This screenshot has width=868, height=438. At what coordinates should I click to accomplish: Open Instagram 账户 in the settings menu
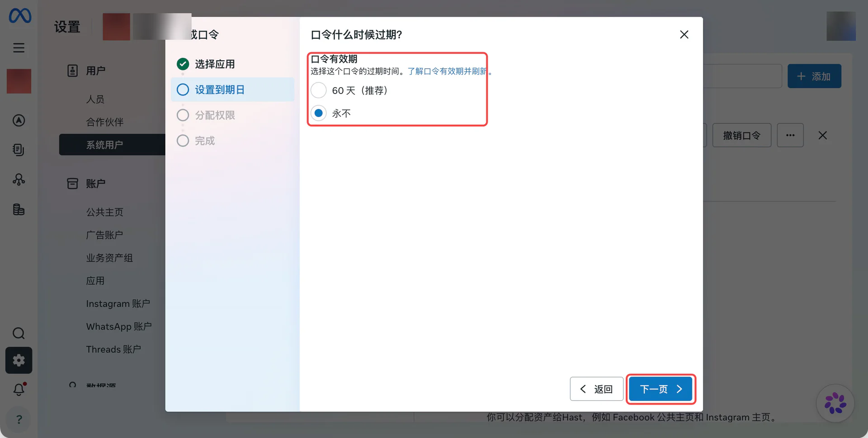click(x=118, y=304)
